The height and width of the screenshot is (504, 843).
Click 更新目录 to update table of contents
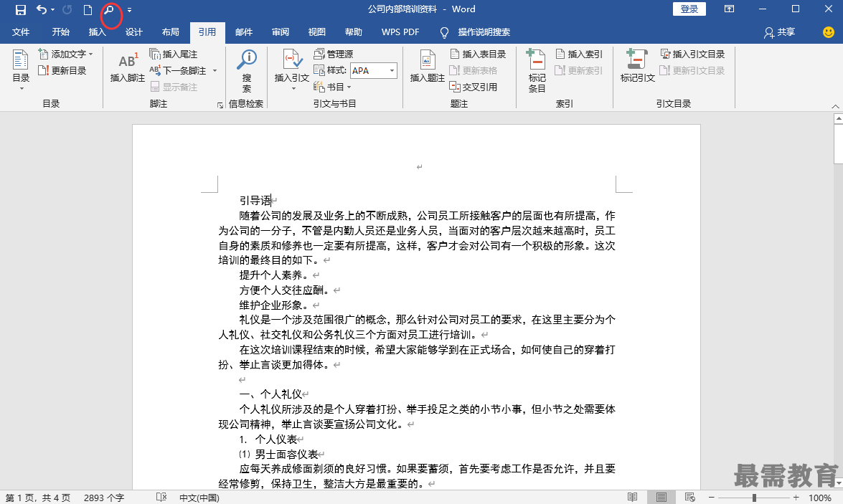pos(62,70)
